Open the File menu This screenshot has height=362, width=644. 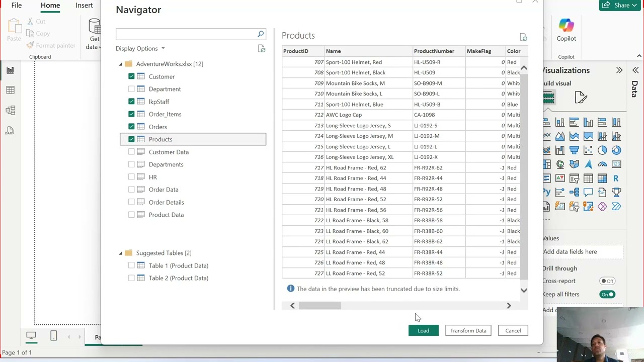[x=17, y=5]
